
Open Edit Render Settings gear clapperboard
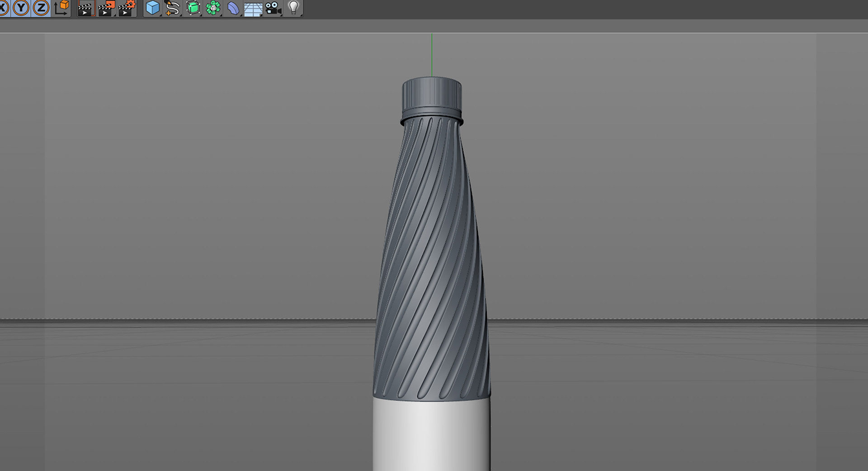[x=127, y=8]
